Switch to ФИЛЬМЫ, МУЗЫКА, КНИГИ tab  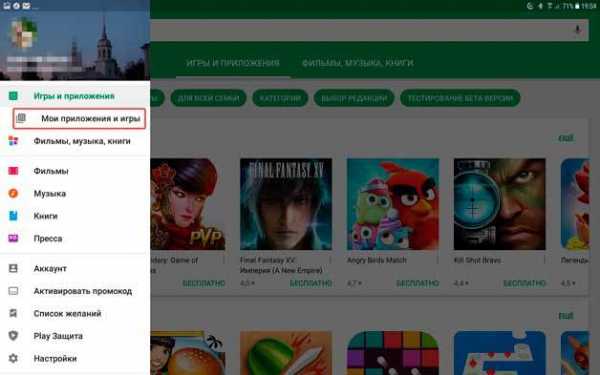(358, 63)
